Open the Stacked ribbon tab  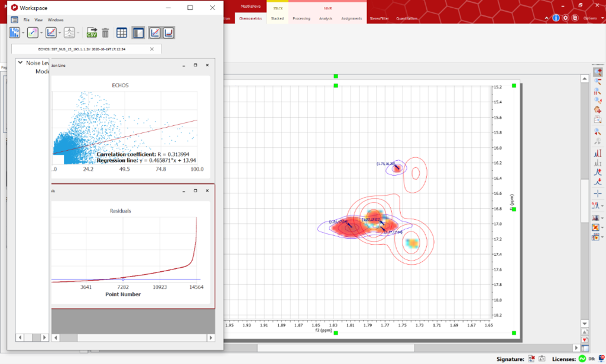[x=277, y=18]
